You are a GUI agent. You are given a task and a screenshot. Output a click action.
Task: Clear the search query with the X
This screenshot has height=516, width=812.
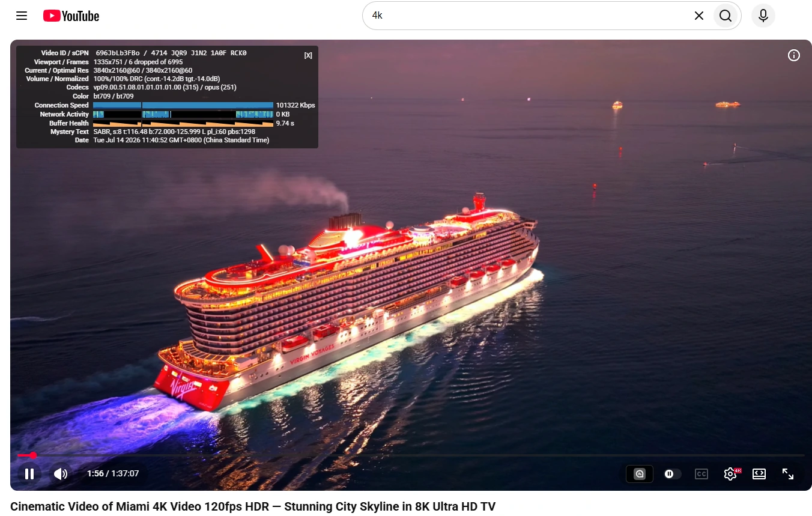click(699, 16)
